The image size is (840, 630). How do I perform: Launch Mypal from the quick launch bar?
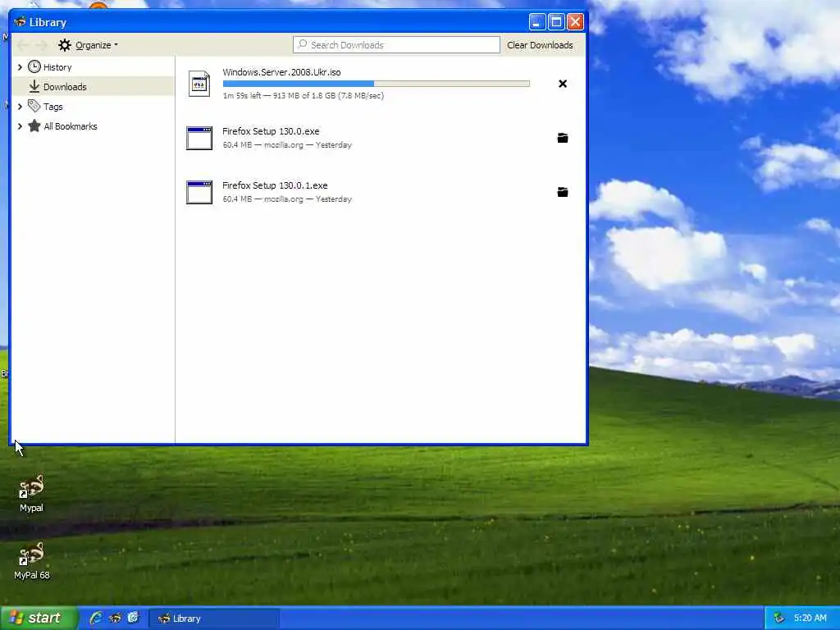click(x=115, y=618)
